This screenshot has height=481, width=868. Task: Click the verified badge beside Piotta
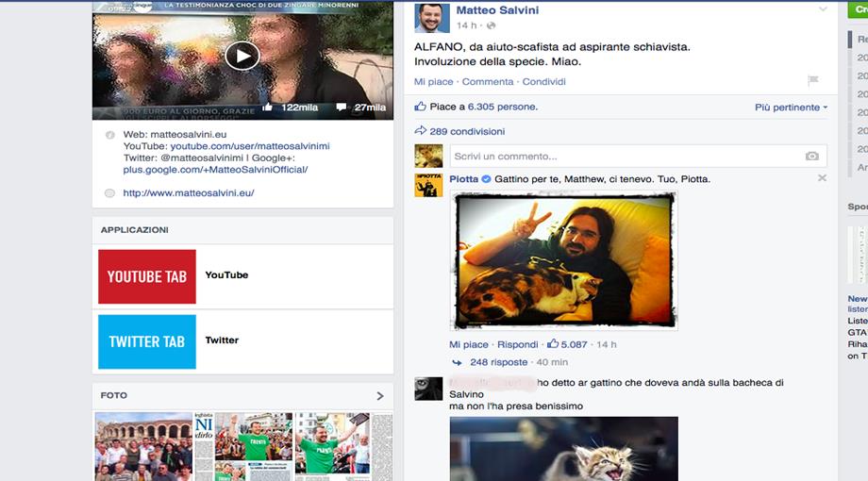click(486, 179)
